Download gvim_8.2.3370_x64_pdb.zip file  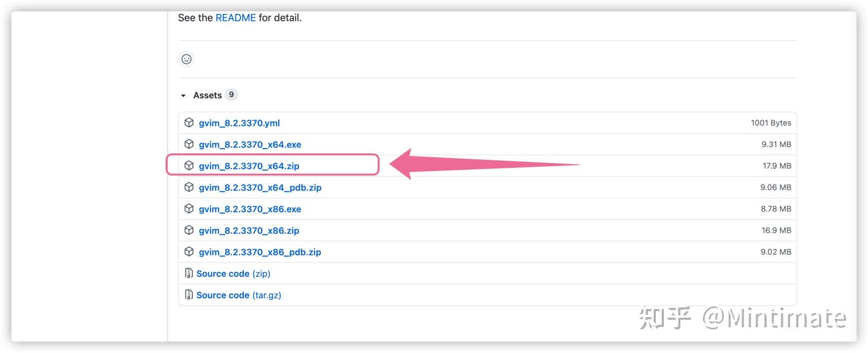click(260, 187)
